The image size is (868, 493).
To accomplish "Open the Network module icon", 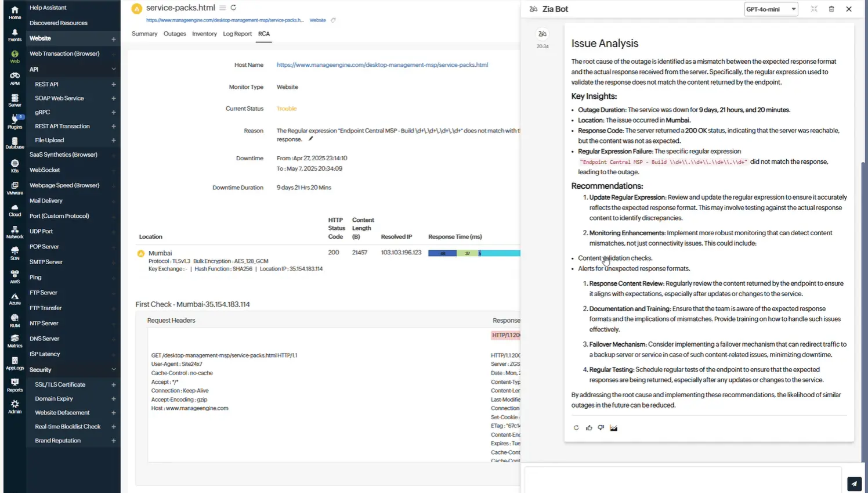I will pos(15,232).
